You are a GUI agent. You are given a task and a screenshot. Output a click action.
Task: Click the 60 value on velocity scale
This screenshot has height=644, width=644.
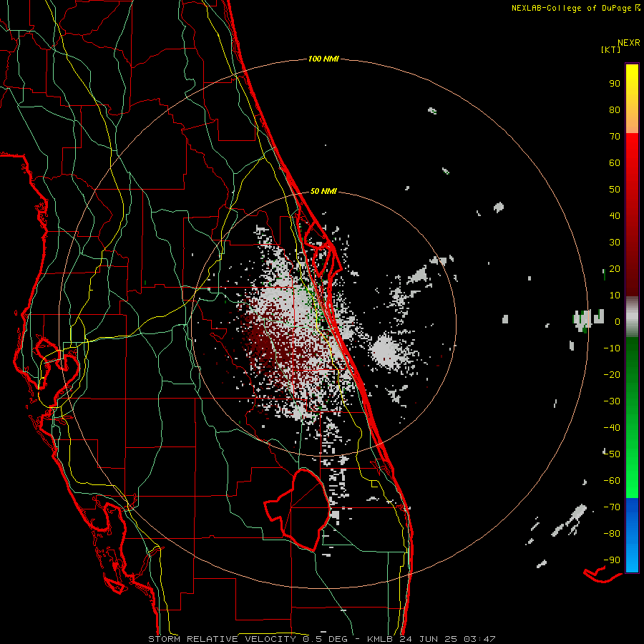(615, 162)
